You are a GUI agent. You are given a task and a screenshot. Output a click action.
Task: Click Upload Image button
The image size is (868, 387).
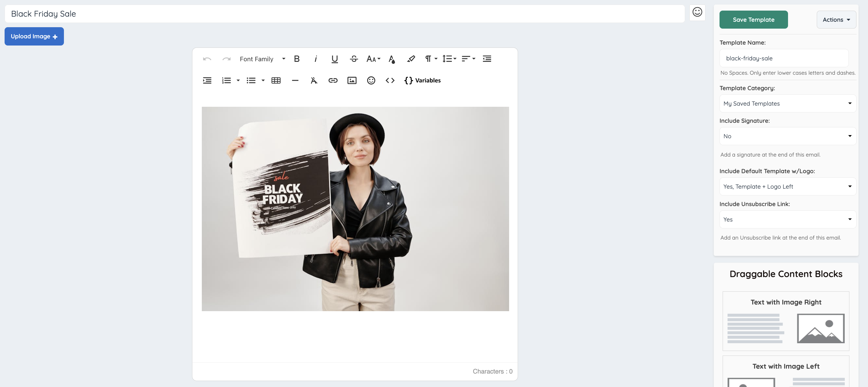click(x=34, y=36)
